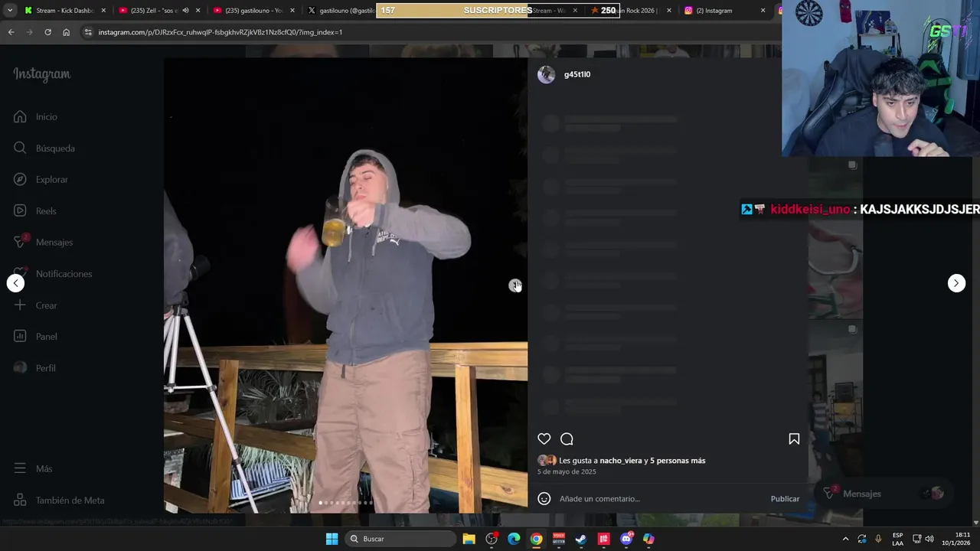Screen dimensions: 980x551
Task: Click browser back button
Action: (11, 32)
